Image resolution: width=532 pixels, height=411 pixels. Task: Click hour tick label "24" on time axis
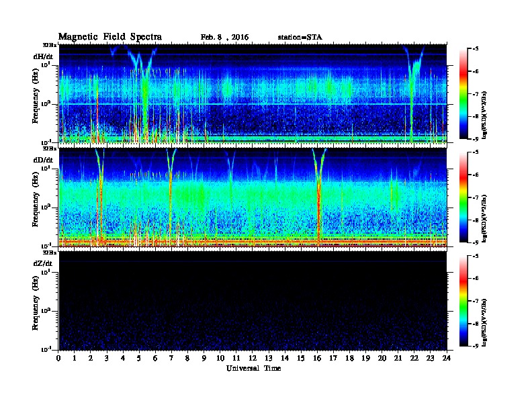click(447, 358)
